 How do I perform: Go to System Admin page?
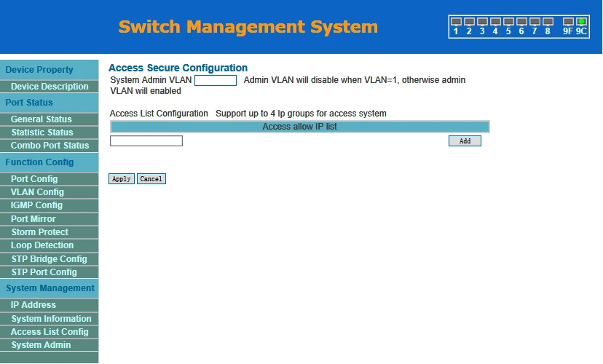point(41,345)
